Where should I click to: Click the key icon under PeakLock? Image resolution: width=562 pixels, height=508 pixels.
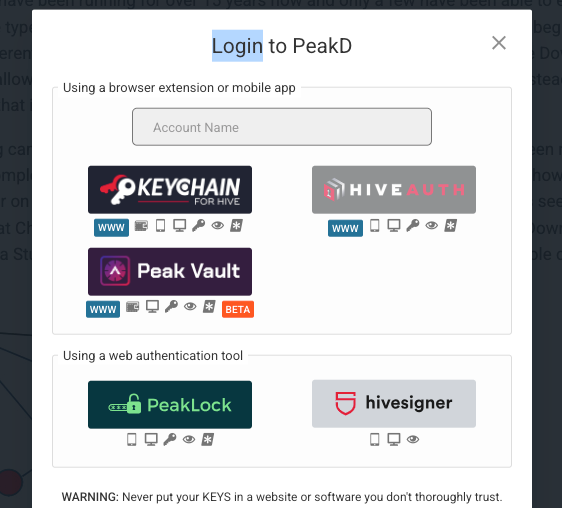pyautogui.click(x=170, y=439)
